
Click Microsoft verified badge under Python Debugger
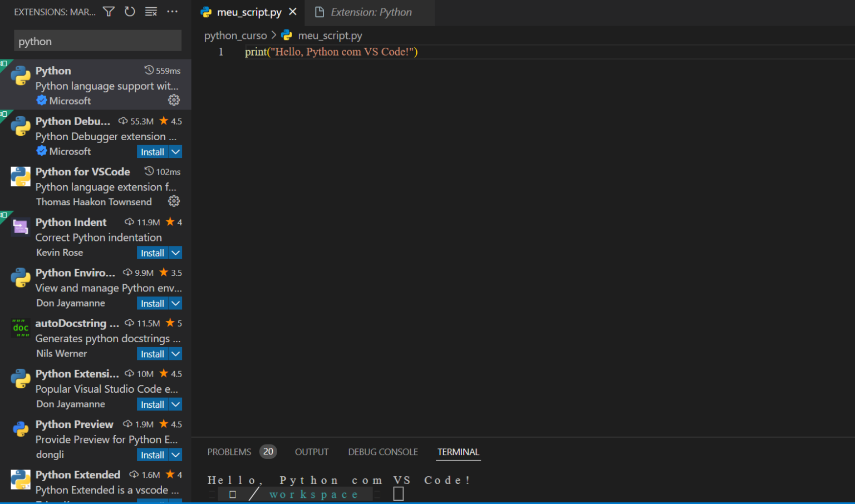pos(42,151)
